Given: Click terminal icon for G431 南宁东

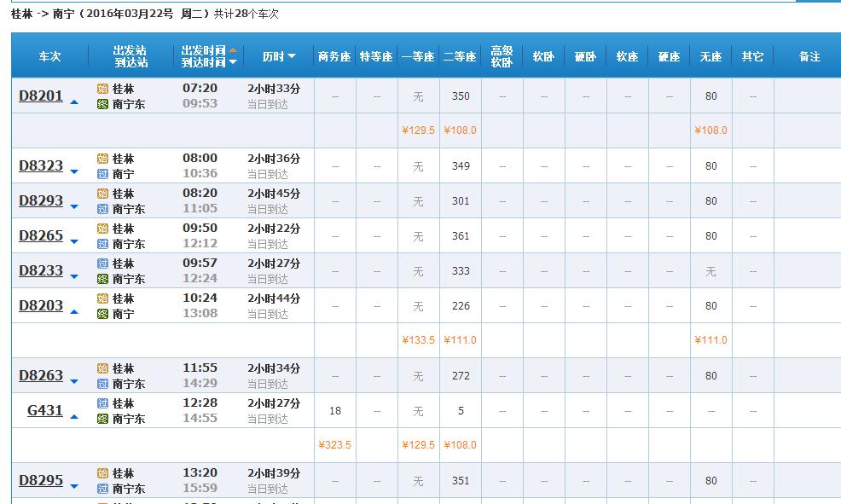Looking at the screenshot, I should [x=102, y=419].
